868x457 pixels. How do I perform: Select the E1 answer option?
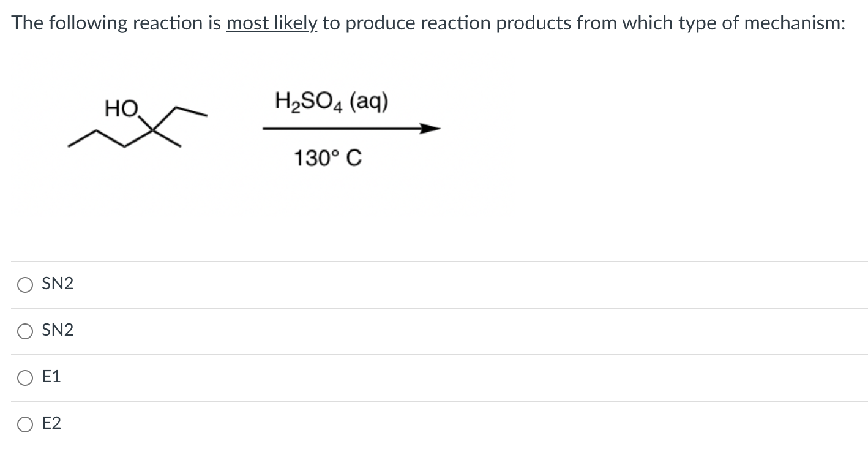tap(24, 378)
